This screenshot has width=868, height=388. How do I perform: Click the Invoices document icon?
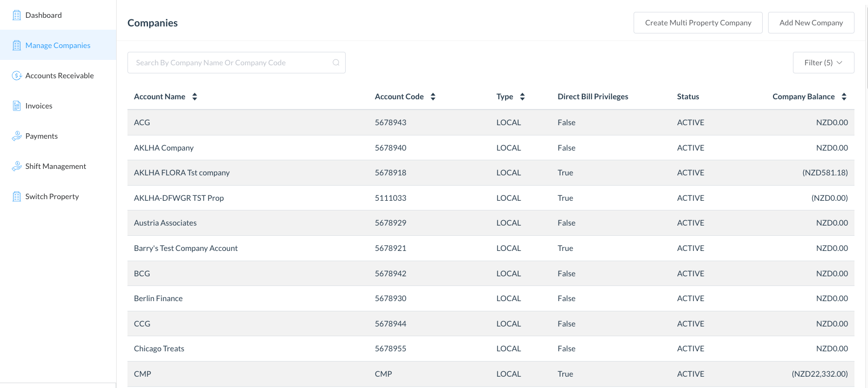[x=17, y=106]
